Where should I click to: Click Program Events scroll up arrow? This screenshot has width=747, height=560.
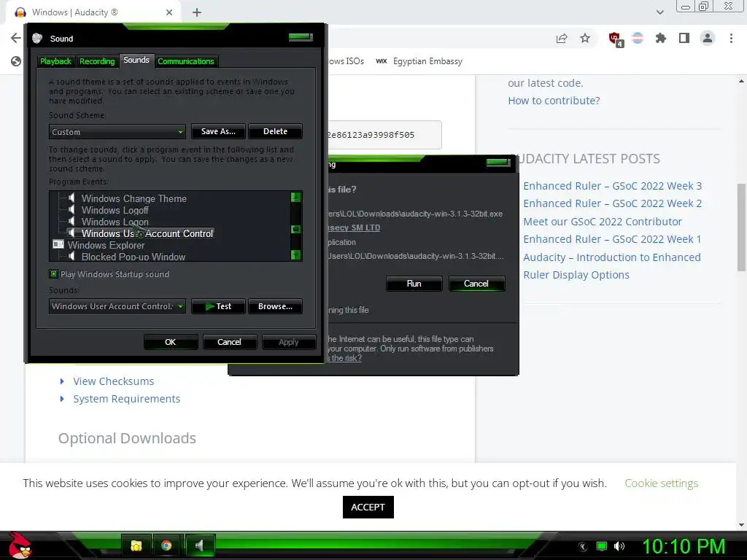(x=296, y=197)
